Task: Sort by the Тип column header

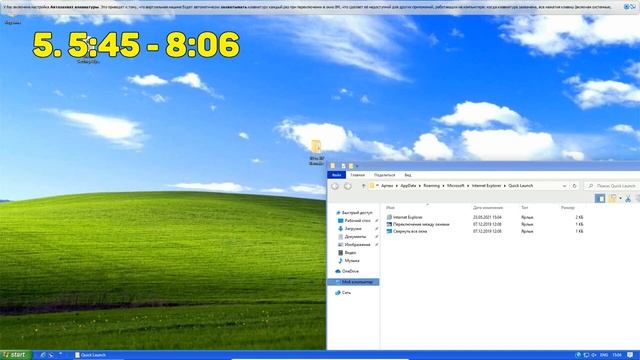Action: [524, 208]
